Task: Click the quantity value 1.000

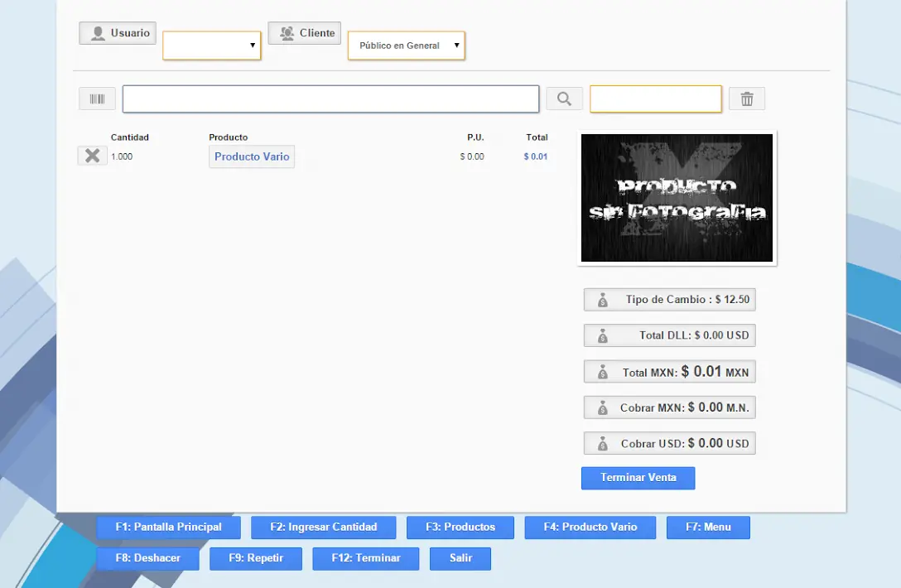Action: point(122,157)
